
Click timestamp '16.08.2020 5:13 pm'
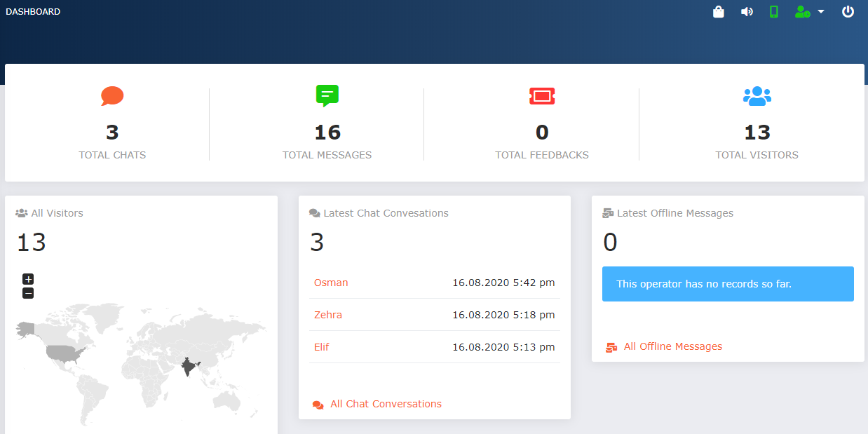(x=503, y=347)
